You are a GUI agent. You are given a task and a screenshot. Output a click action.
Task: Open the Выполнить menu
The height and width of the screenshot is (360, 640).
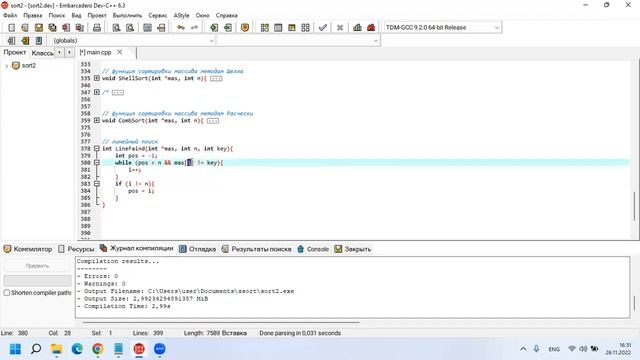coord(127,15)
